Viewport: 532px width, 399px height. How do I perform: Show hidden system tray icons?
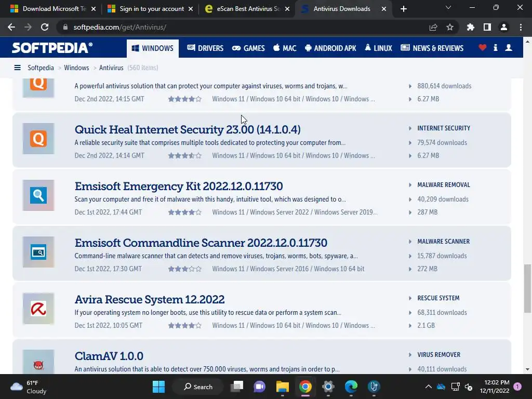click(x=429, y=387)
